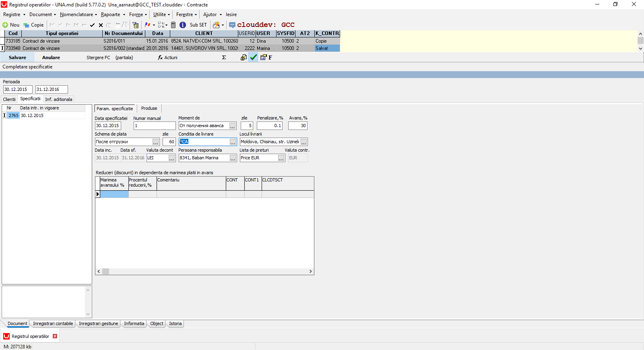This screenshot has height=350, width=644.
Task: Switch to the Inregistrari contabile tab
Action: [x=53, y=323]
